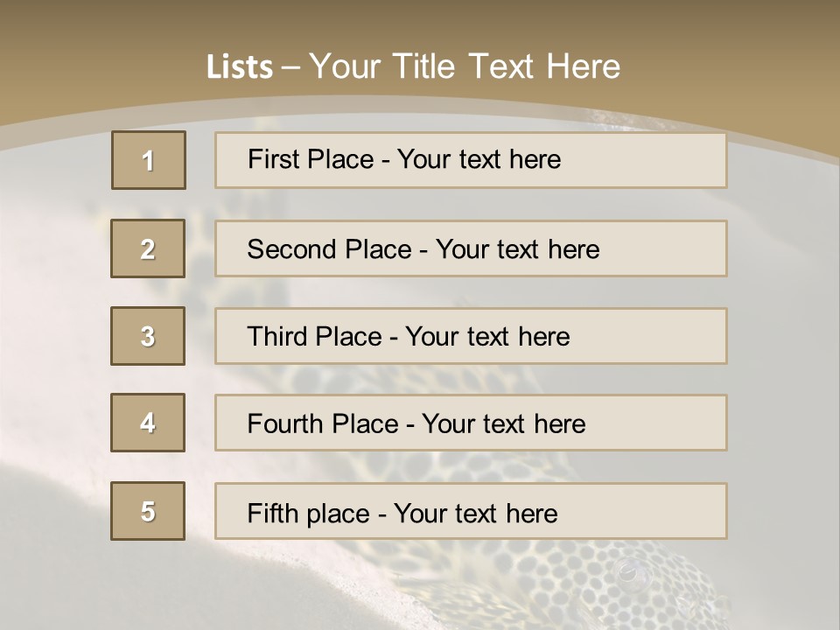Click the bold word Lists in title
The image size is (840, 630).
pyautogui.click(x=240, y=67)
